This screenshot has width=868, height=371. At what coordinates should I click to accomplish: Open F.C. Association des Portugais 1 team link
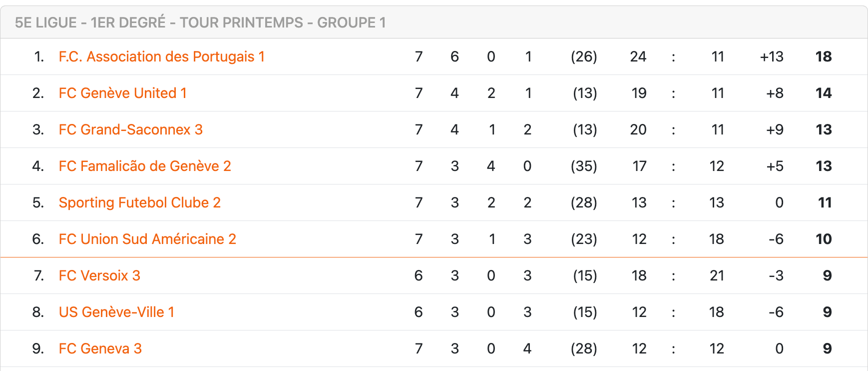[161, 56]
